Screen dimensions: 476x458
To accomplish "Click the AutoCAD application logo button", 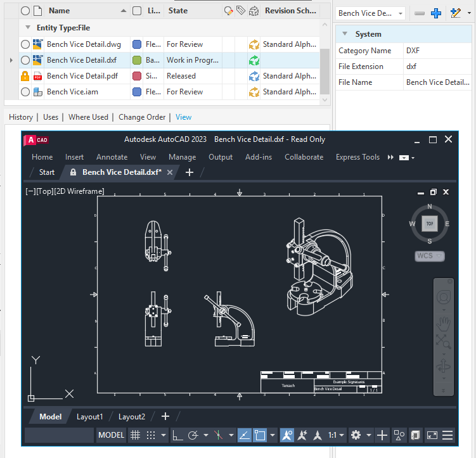I will click(x=36, y=140).
